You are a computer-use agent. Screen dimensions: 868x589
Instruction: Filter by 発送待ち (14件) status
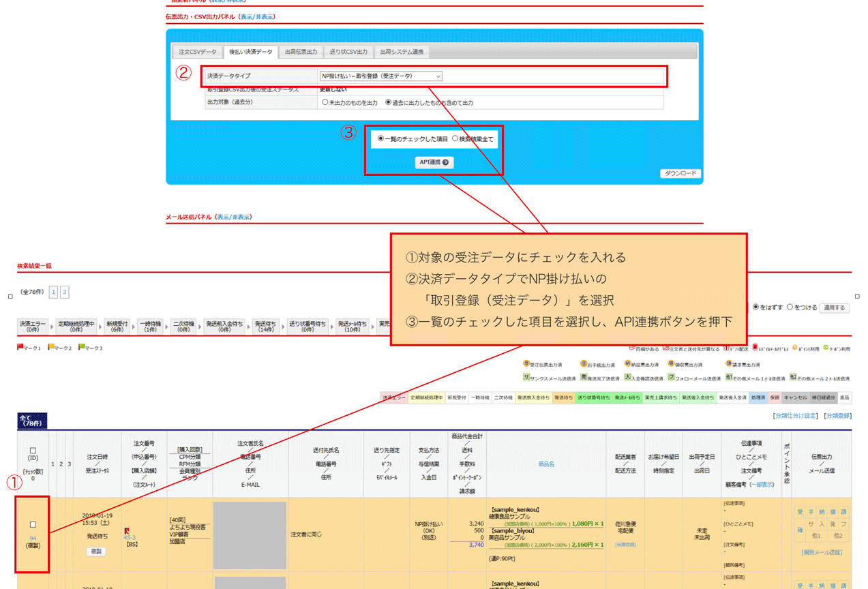[x=265, y=327]
